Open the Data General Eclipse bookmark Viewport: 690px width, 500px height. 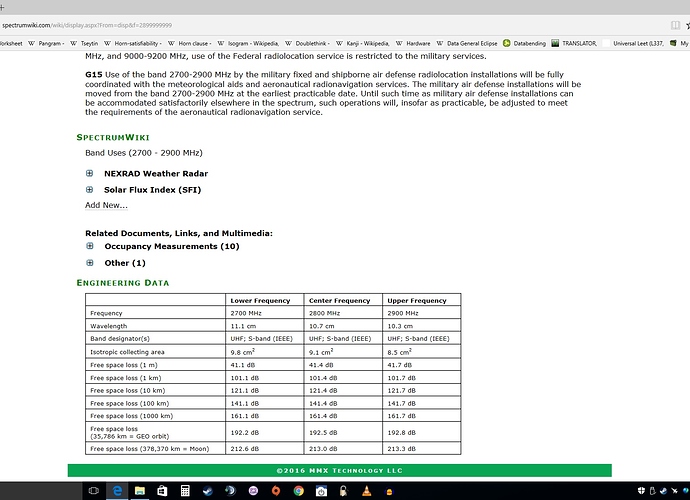(468, 43)
